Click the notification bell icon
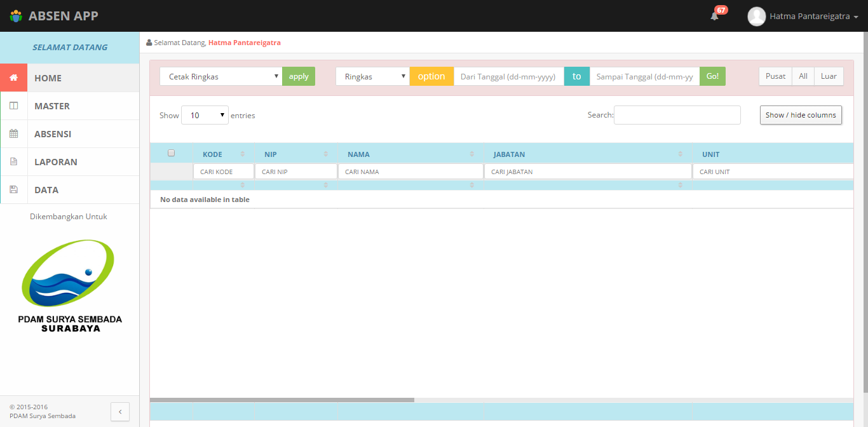The image size is (868, 427). [x=714, y=17]
